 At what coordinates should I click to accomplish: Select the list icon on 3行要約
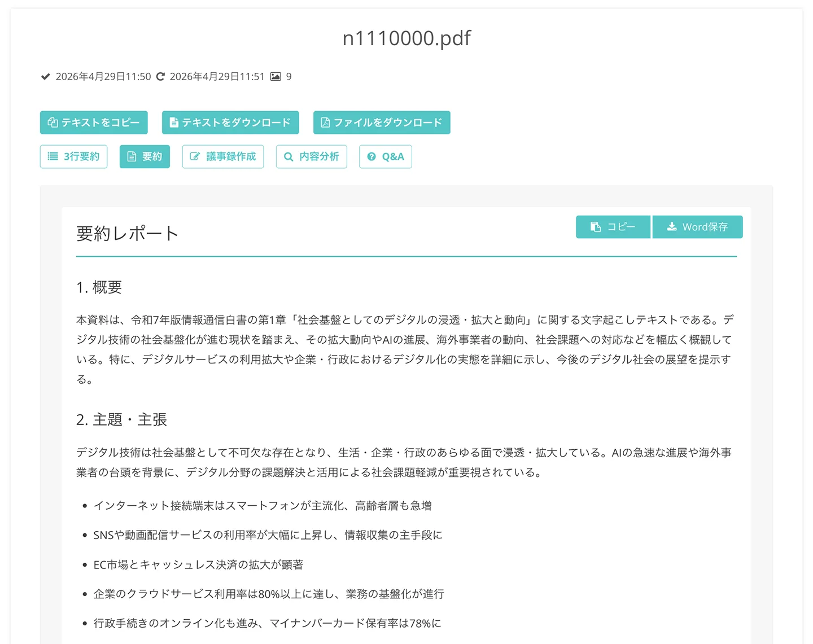pyautogui.click(x=54, y=156)
